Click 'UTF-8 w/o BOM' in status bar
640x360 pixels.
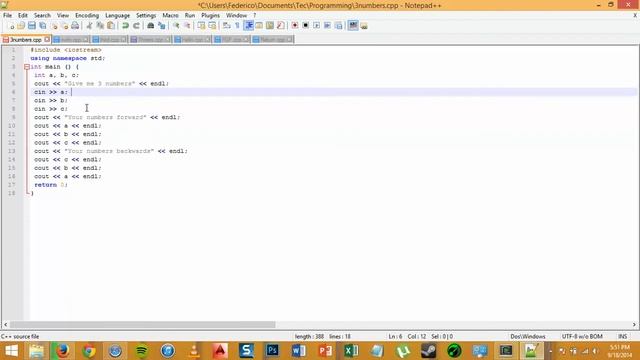(x=582, y=337)
